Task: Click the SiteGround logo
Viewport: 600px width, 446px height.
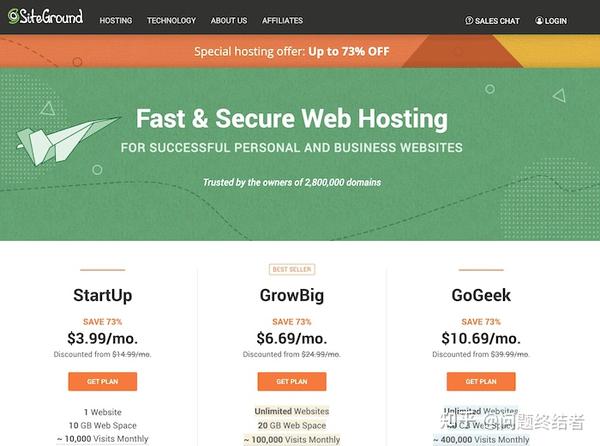Action: [x=46, y=17]
